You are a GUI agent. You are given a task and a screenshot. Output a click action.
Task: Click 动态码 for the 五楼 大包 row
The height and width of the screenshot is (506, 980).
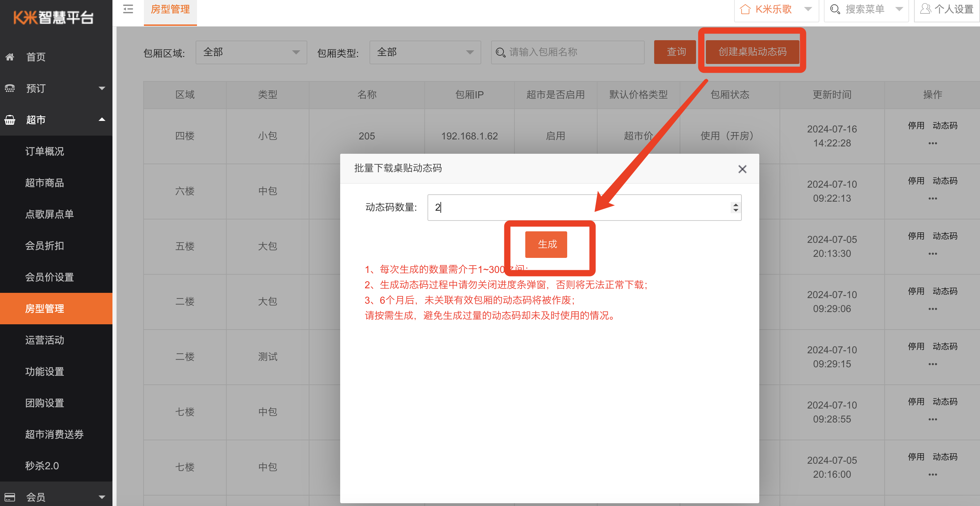[x=945, y=236]
